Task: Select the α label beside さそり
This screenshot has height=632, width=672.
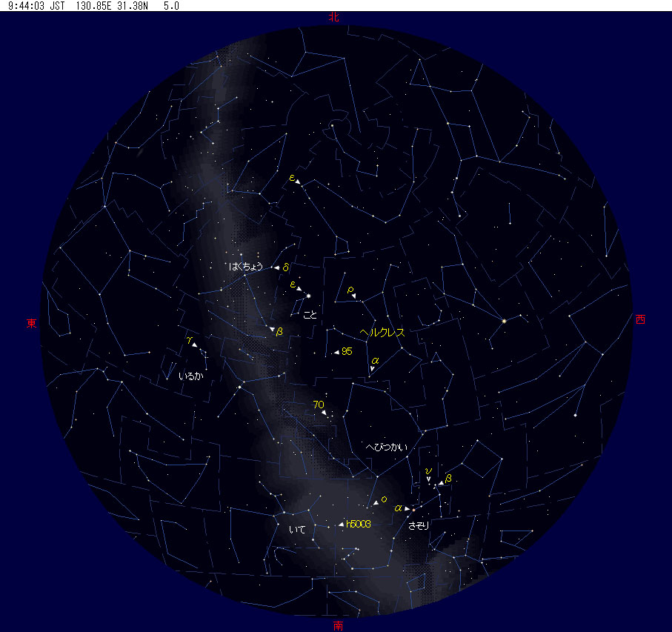Action: (x=398, y=508)
